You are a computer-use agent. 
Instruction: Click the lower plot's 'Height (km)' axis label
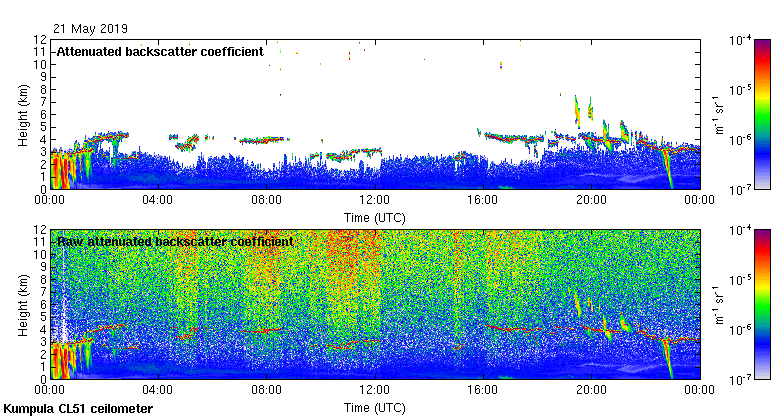[x=23, y=305]
